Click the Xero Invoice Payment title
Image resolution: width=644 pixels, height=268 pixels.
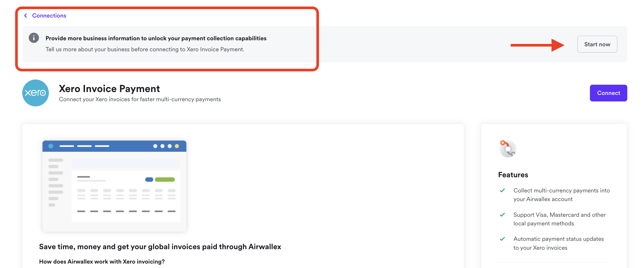(109, 89)
